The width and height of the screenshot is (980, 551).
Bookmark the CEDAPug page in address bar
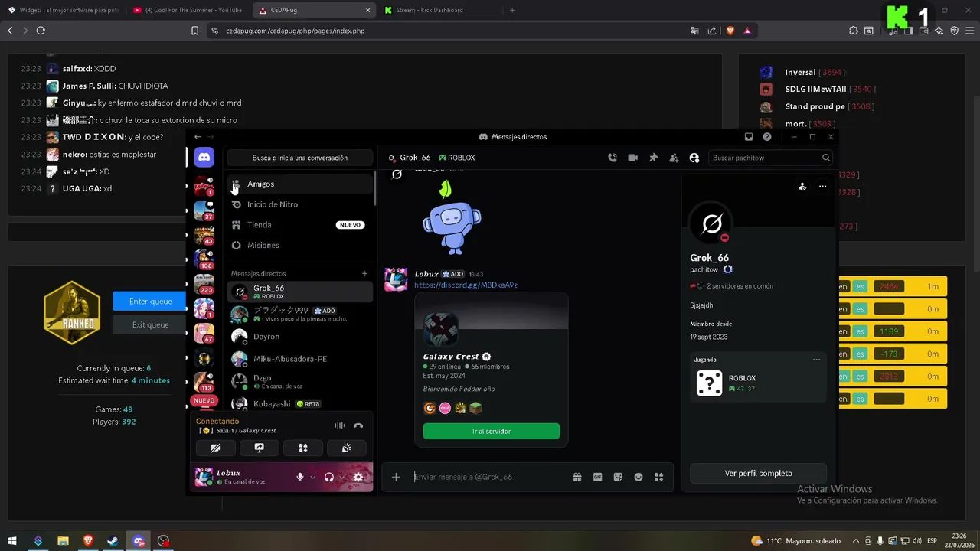194,31
